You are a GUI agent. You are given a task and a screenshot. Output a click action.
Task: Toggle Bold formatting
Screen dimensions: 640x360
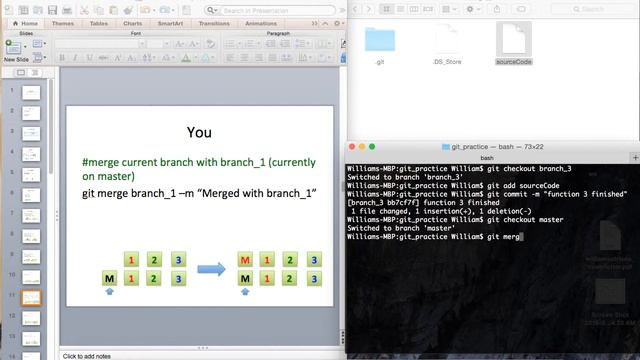pos(62,58)
